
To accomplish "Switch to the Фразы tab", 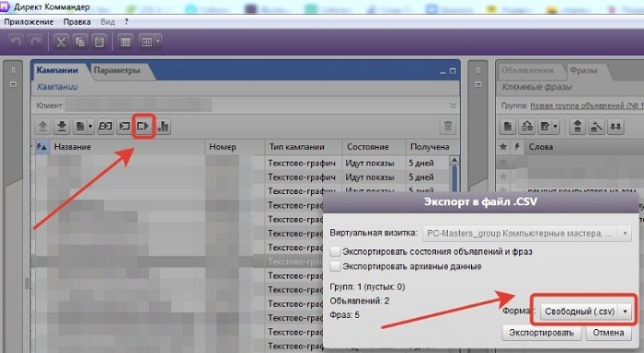I will tap(583, 70).
